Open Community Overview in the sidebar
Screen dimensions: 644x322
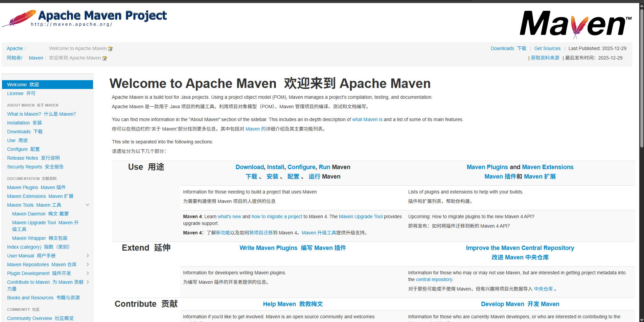pyautogui.click(x=40, y=318)
